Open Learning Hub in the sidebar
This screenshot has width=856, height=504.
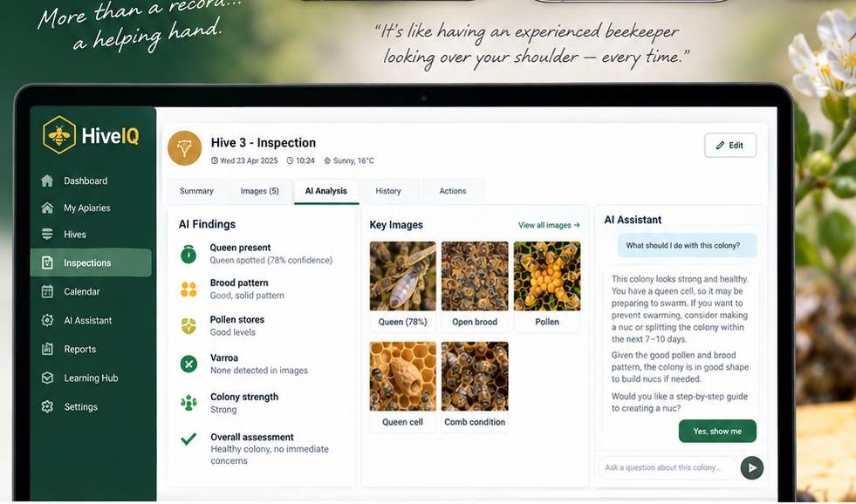coord(91,378)
